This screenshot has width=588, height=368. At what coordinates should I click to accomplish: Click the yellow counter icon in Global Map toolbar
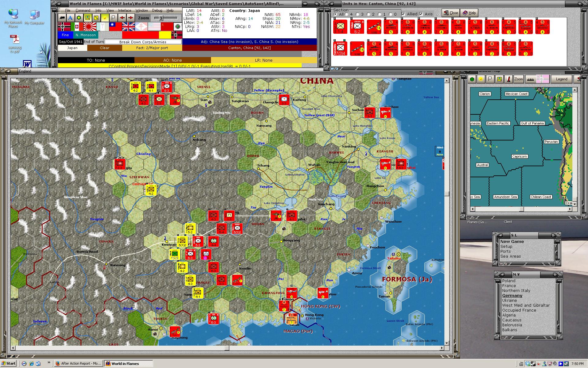499,79
